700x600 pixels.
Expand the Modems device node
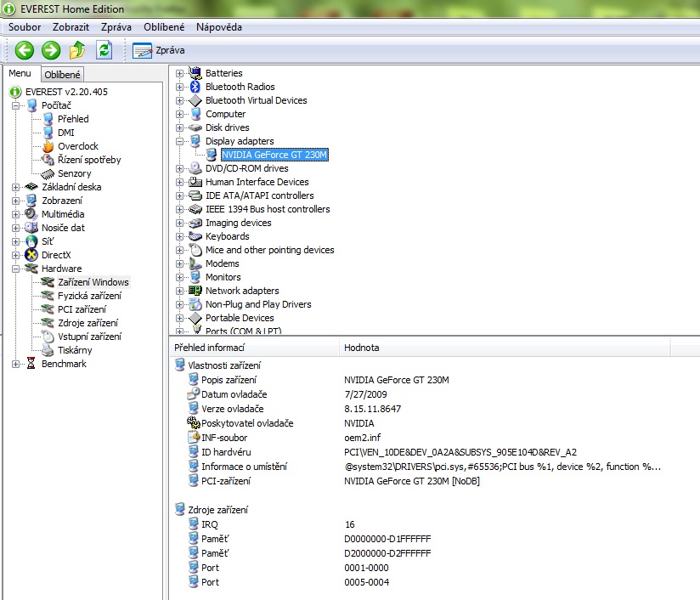coord(179,263)
